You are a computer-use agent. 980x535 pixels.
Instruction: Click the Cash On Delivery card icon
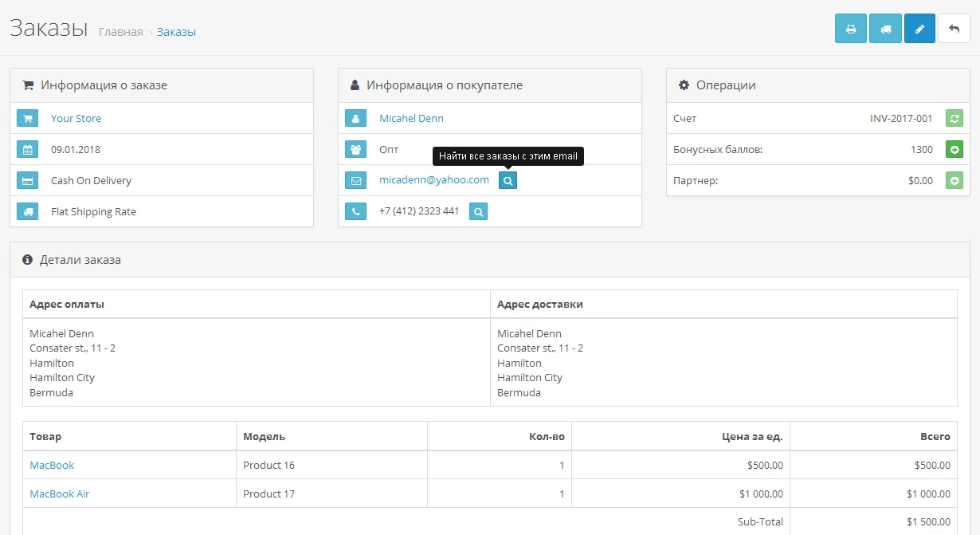28,181
